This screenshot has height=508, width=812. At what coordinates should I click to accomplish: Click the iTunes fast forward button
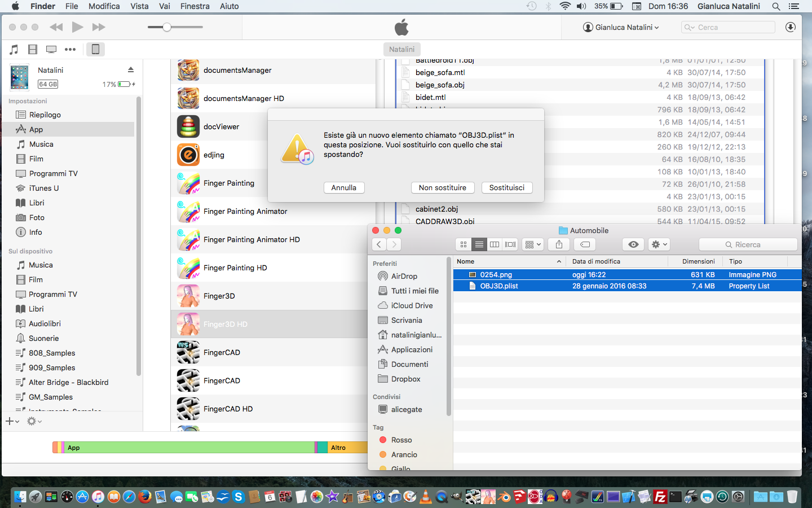click(x=99, y=27)
